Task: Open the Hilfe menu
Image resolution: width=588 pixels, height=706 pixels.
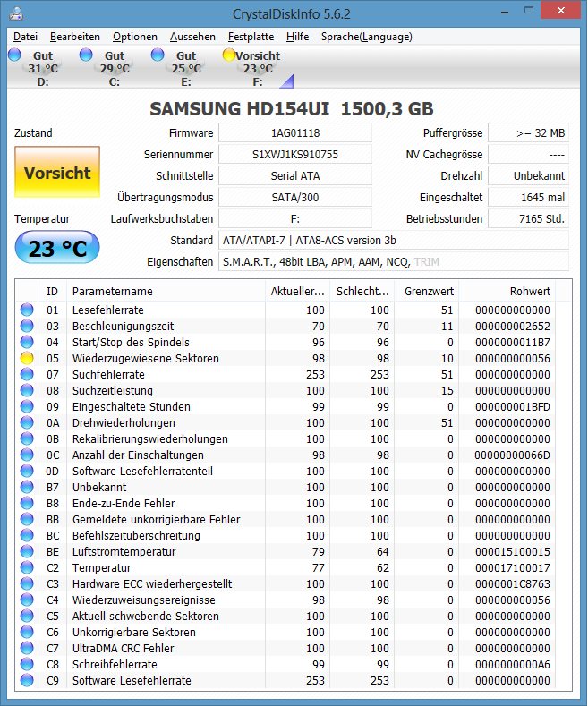Action: coord(297,37)
